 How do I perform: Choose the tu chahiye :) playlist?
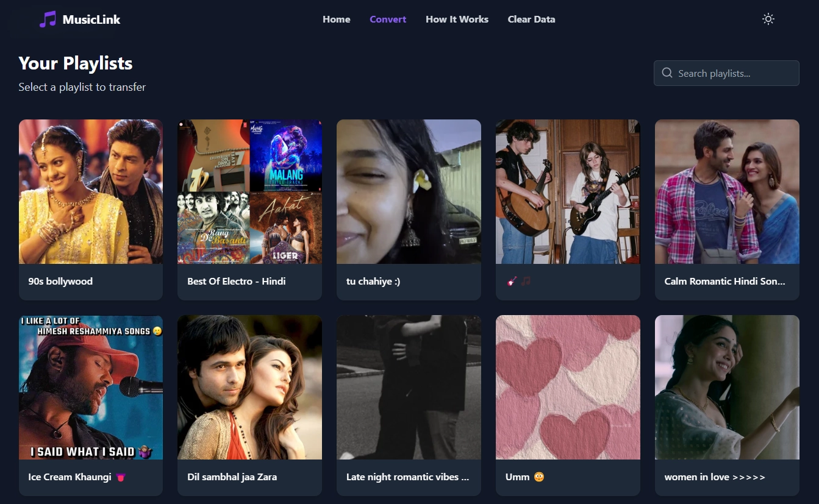click(409, 191)
